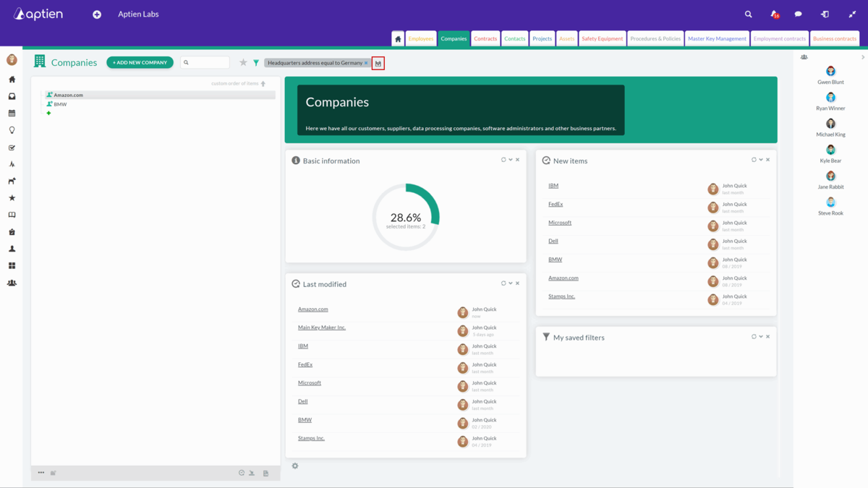
Task: Open Main Key Maker Inc. link
Action: (x=322, y=328)
